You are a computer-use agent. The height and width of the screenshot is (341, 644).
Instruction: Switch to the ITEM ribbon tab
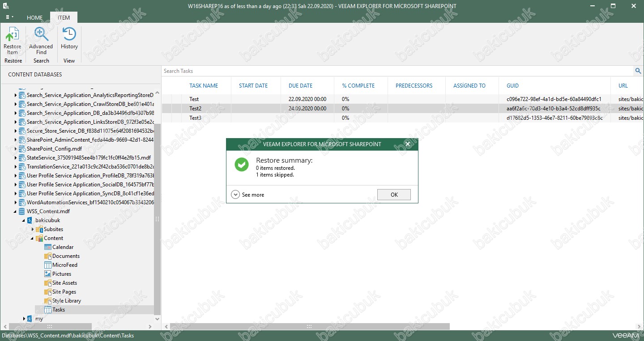click(64, 18)
